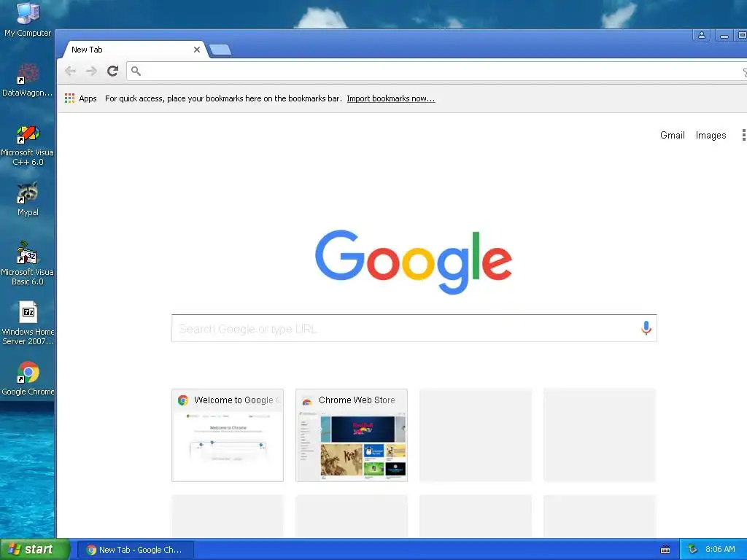Launch Microsoft Visual C++ 6.0 shortcut
Image resolution: width=747 pixels, height=560 pixels.
pyautogui.click(x=28, y=145)
